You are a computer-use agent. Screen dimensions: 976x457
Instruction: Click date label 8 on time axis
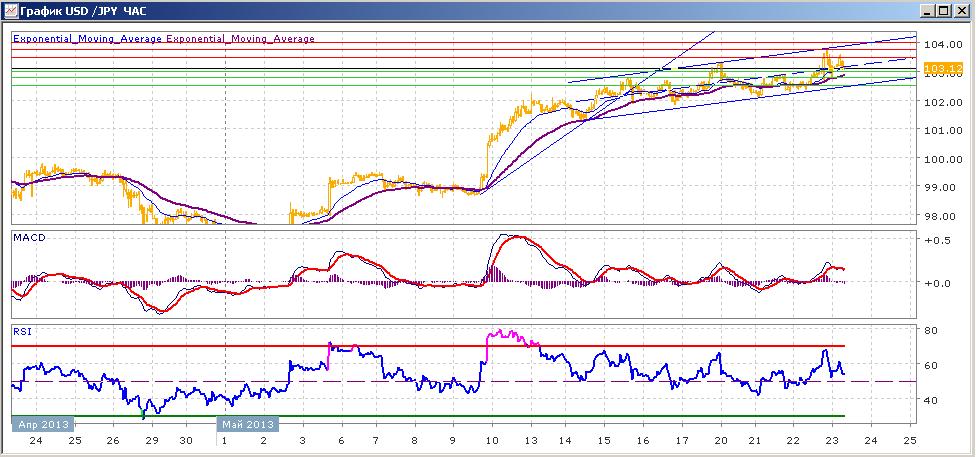[x=415, y=440]
